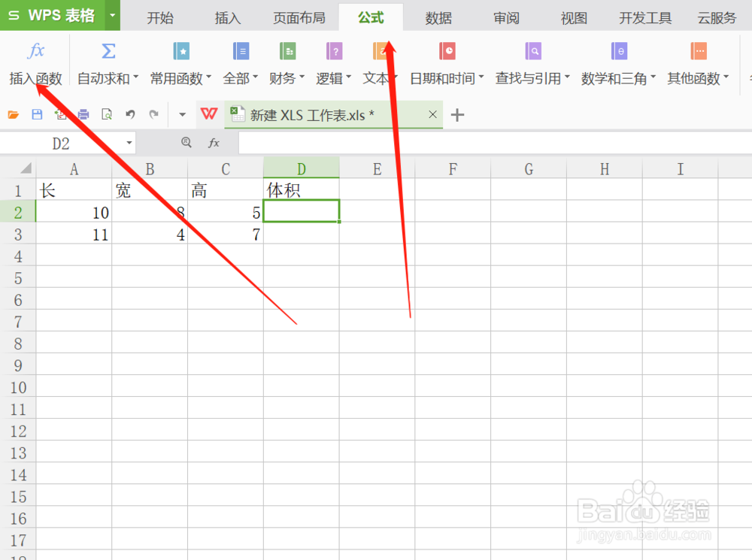Click the AutoSum sigma icon
Image resolution: width=752 pixels, height=560 pixels.
coord(108,51)
